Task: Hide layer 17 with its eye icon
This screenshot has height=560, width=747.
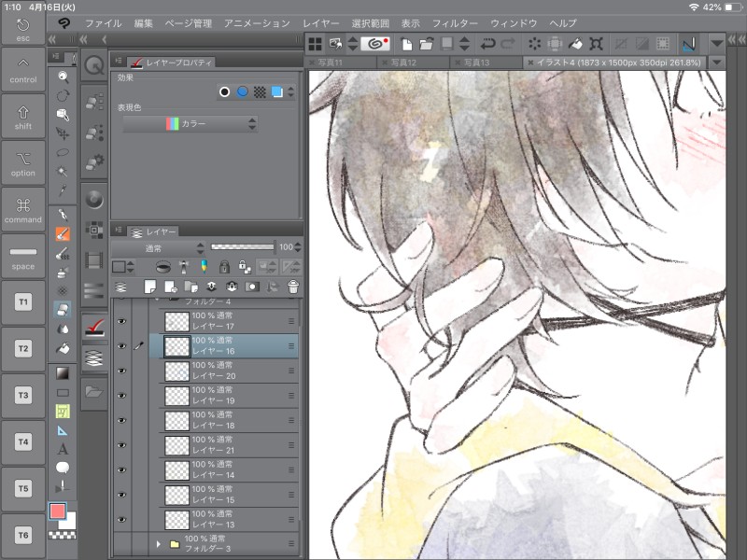Action: pos(121,322)
